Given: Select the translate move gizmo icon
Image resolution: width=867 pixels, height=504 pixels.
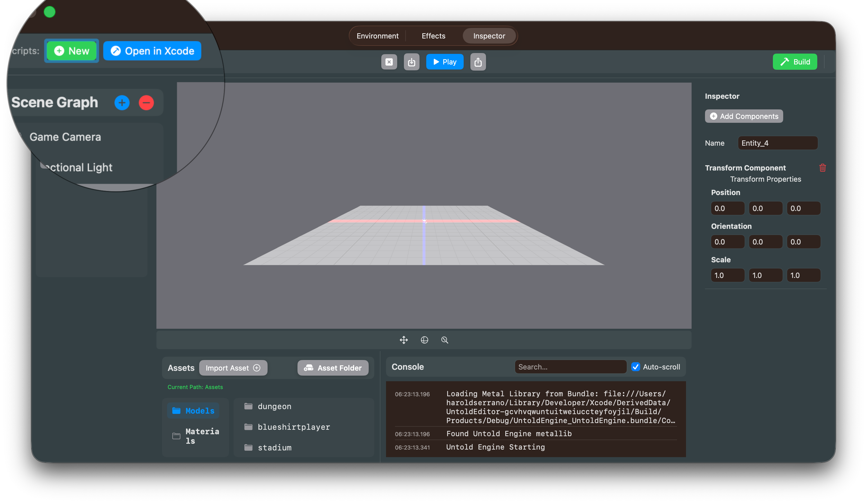Looking at the screenshot, I should click(x=404, y=340).
